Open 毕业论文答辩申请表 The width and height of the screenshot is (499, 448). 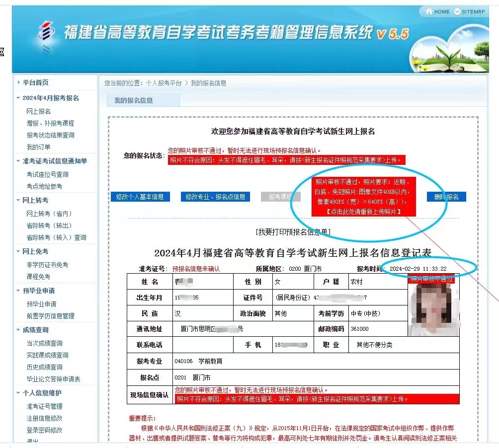pyautogui.click(x=53, y=379)
